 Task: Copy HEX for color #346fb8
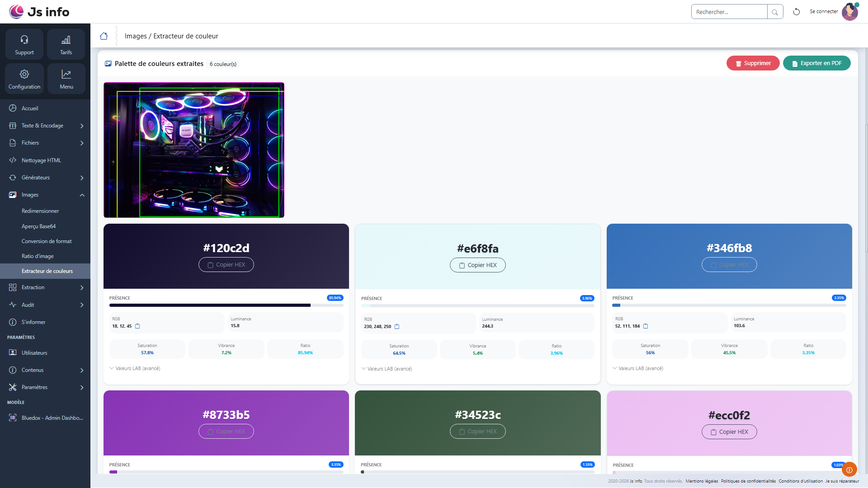pos(729,265)
